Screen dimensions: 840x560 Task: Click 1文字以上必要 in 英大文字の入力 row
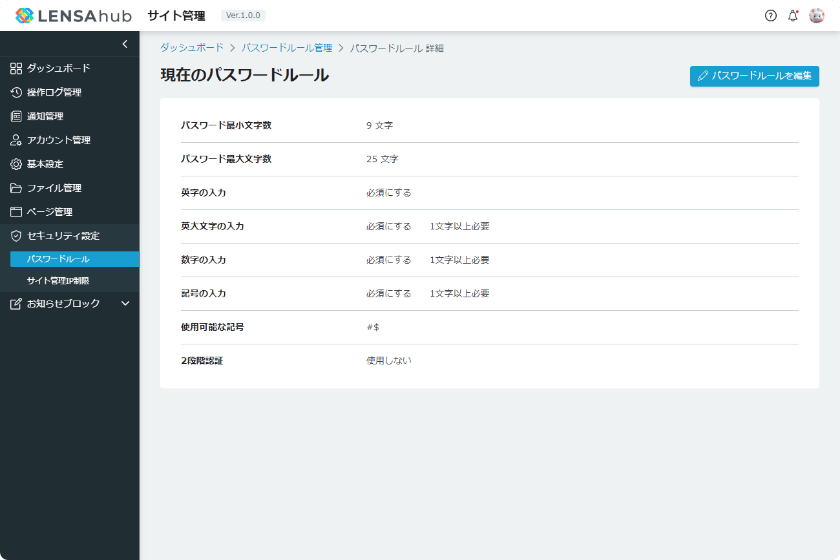pyautogui.click(x=460, y=226)
